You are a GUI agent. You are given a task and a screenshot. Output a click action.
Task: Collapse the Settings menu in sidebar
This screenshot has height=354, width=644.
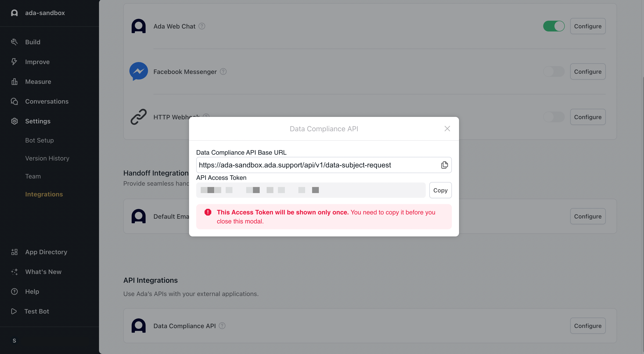tap(38, 121)
